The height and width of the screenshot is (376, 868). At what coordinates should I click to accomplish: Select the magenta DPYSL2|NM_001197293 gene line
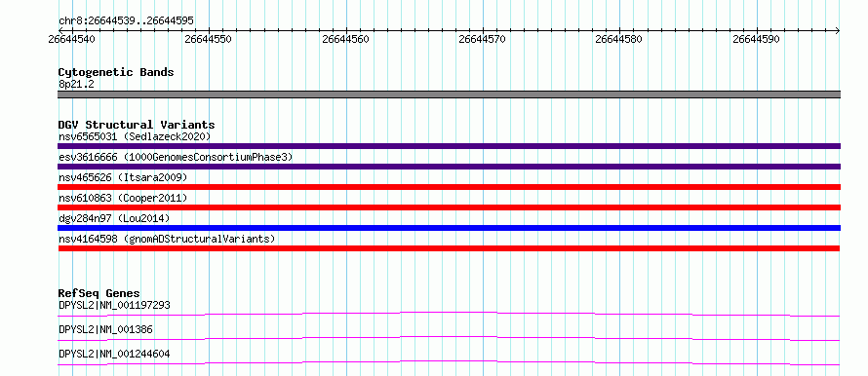click(x=449, y=314)
